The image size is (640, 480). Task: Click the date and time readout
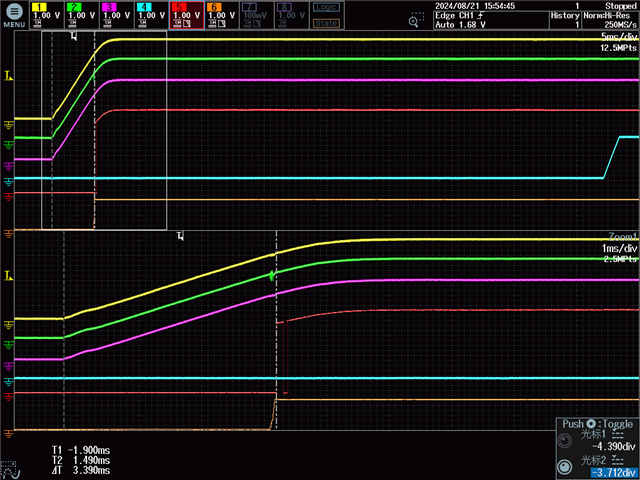click(x=475, y=6)
